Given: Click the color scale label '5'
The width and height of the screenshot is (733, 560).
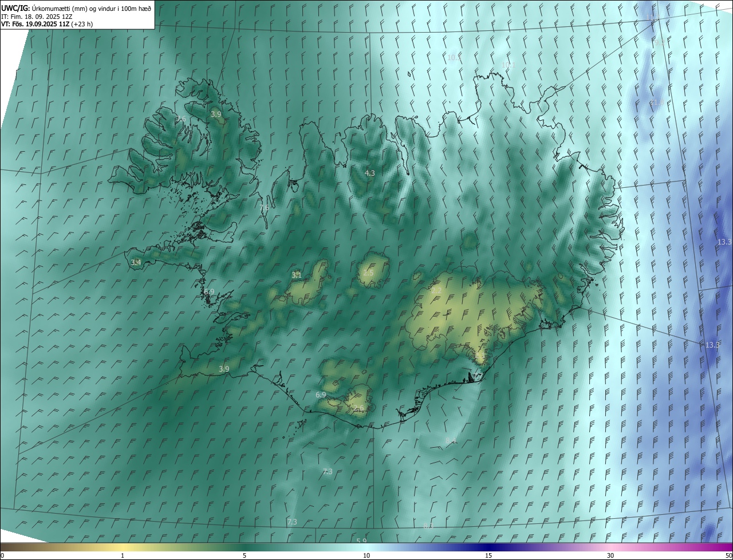Looking at the screenshot, I should coord(245,555).
